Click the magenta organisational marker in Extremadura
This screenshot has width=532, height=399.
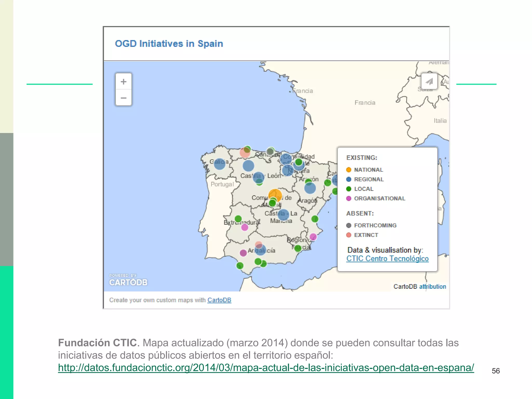(x=245, y=228)
